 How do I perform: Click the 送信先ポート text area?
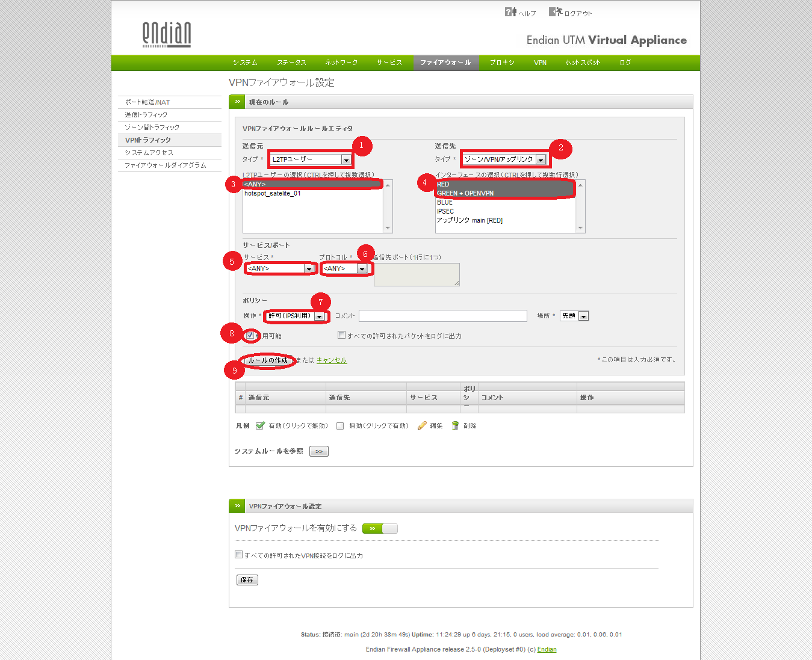[417, 274]
